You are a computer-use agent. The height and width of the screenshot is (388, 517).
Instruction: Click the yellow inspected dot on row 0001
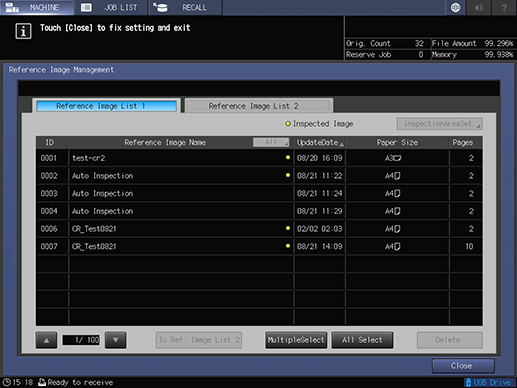[288, 157]
